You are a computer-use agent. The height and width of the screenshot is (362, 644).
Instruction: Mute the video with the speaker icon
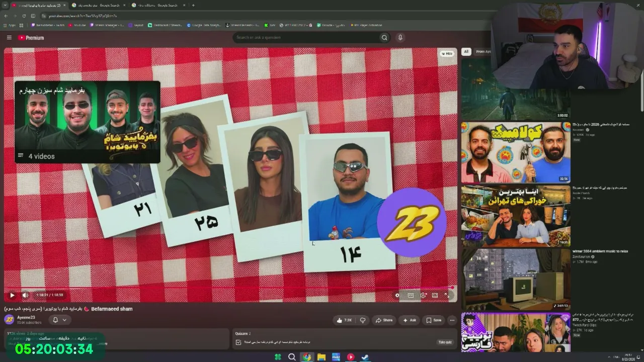25,295
